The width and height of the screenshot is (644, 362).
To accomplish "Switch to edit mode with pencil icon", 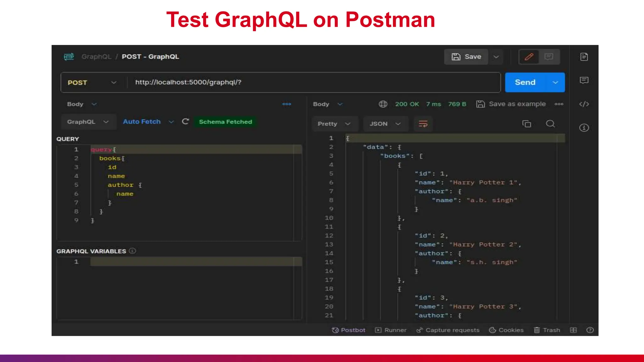I will coord(529,57).
